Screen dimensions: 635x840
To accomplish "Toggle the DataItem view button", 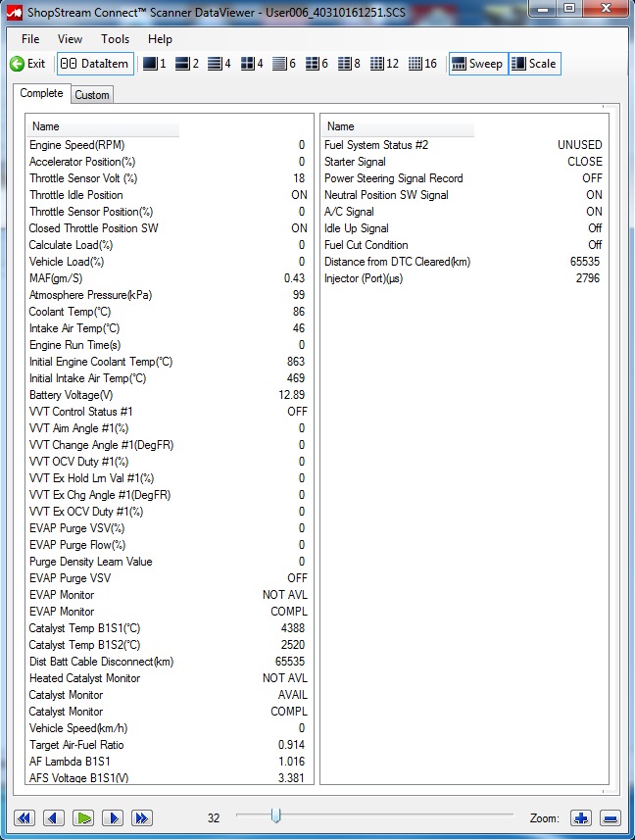I will tap(95, 64).
